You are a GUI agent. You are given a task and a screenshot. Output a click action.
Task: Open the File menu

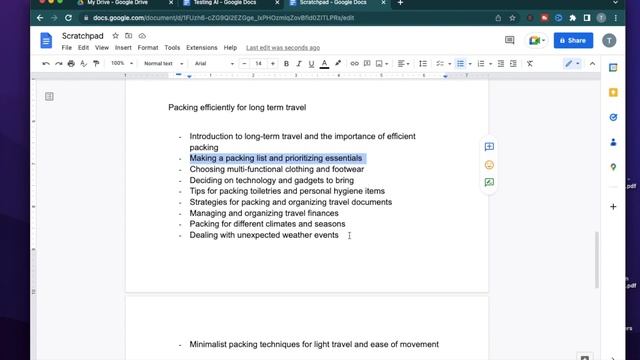[x=67, y=48]
